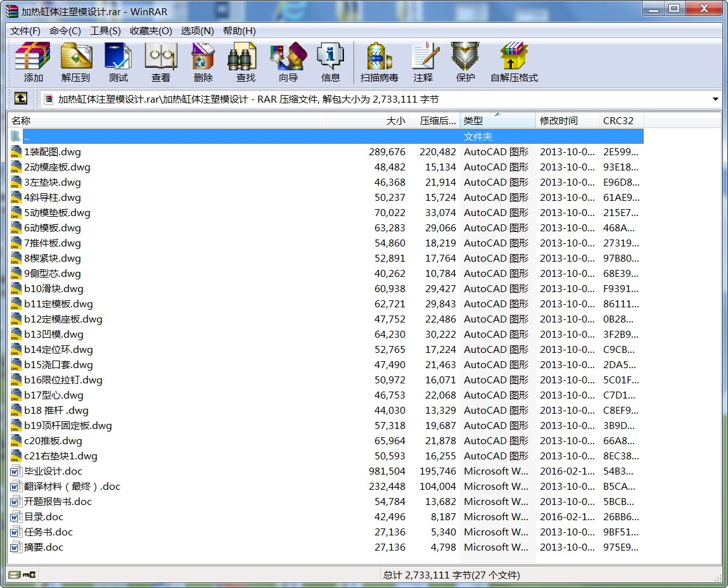
Task: Select file b14定位环.dwg
Action: pos(58,350)
